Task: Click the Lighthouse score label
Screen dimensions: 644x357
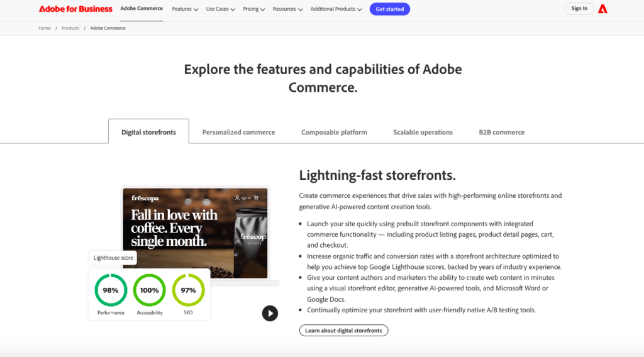Action: [113, 258]
